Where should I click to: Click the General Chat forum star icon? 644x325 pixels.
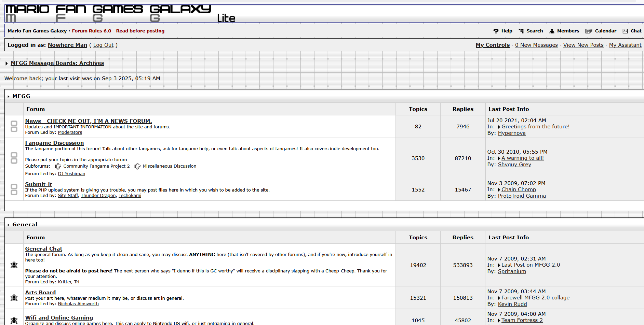coord(14,265)
